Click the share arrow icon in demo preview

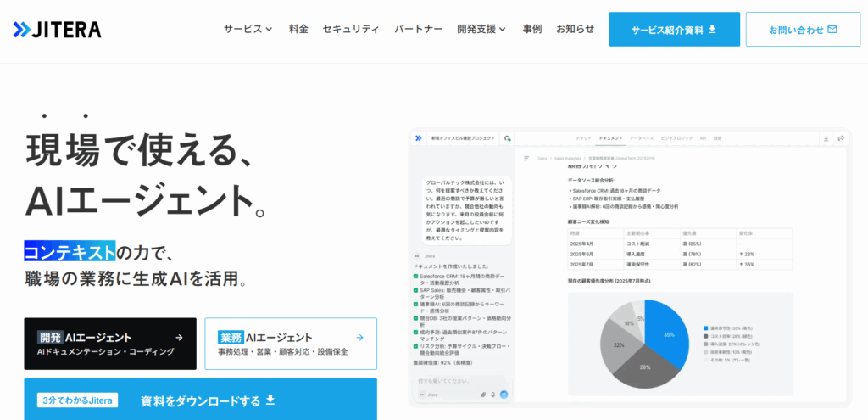841,138
